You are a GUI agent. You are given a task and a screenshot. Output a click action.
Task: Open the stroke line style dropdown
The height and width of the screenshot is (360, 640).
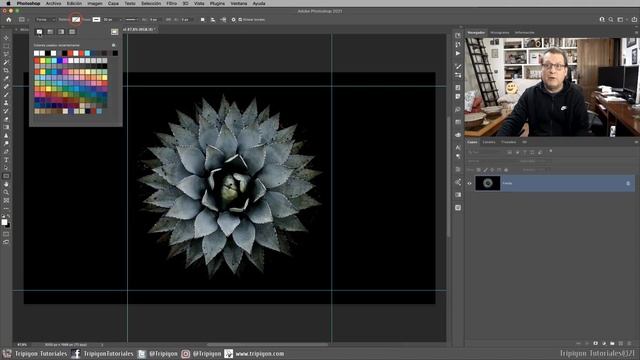(x=132, y=20)
